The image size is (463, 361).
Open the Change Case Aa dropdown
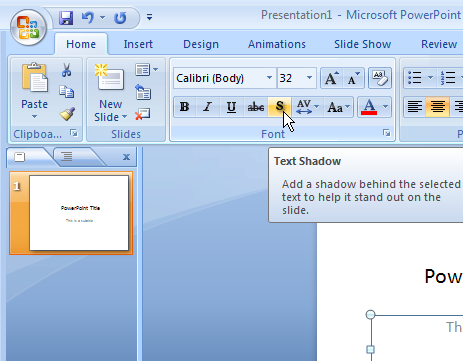point(338,107)
